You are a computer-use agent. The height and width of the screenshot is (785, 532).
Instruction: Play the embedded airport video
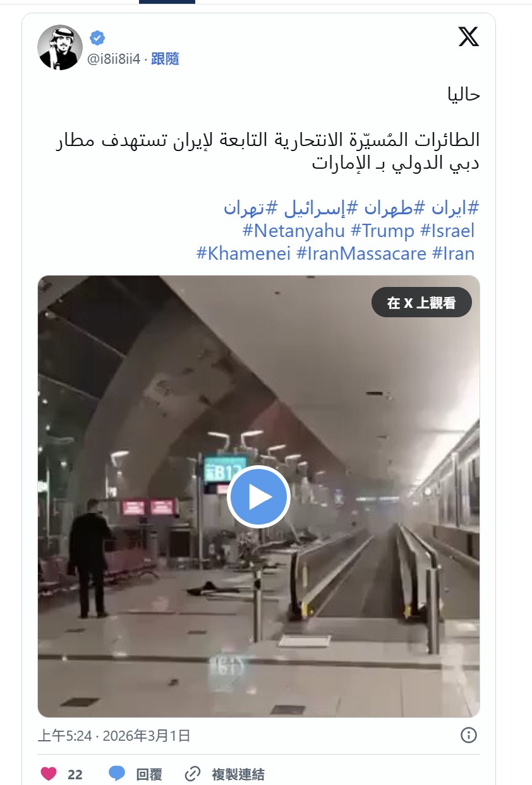click(258, 497)
